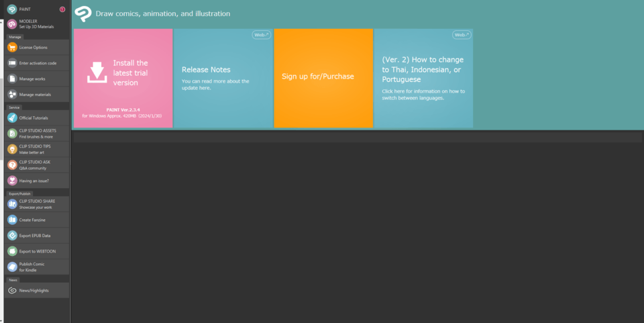
Task: Click the Publish Comic for Kindle icon
Action: pos(12,267)
